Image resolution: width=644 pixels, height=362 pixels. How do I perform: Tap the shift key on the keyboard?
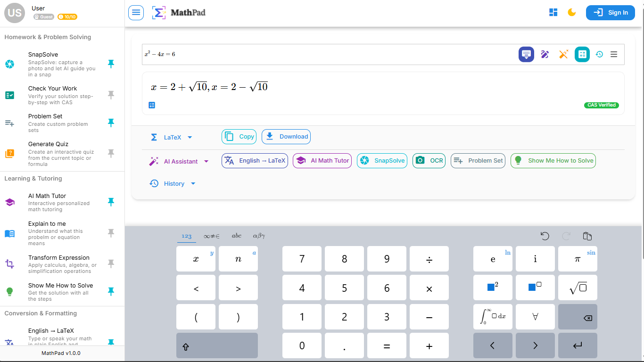tap(217, 346)
